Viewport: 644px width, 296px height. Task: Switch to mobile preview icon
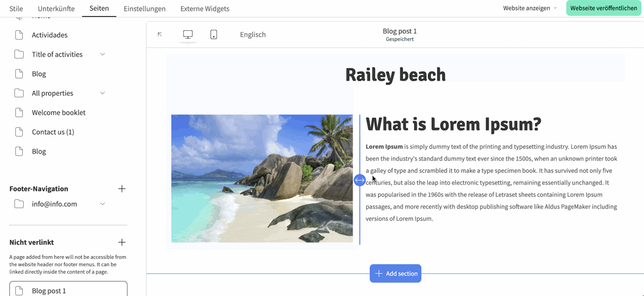tap(214, 34)
